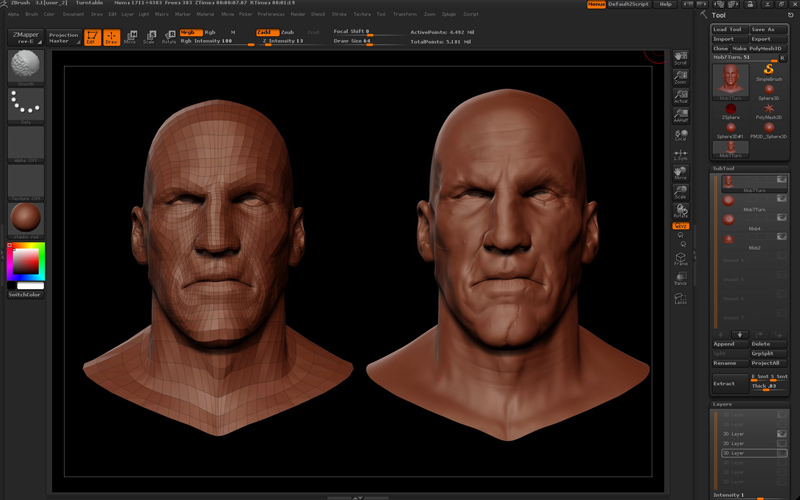The height and width of the screenshot is (500, 800).
Task: Click the Load Tool button
Action: pyautogui.click(x=730, y=30)
